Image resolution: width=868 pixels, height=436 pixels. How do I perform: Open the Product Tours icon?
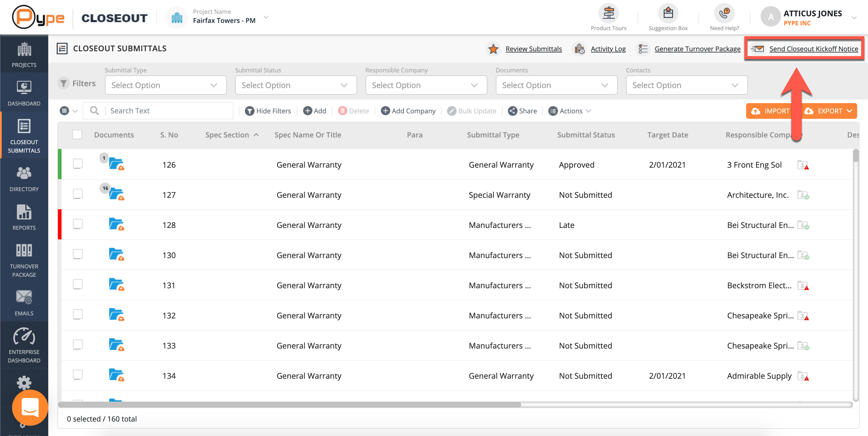tap(608, 14)
